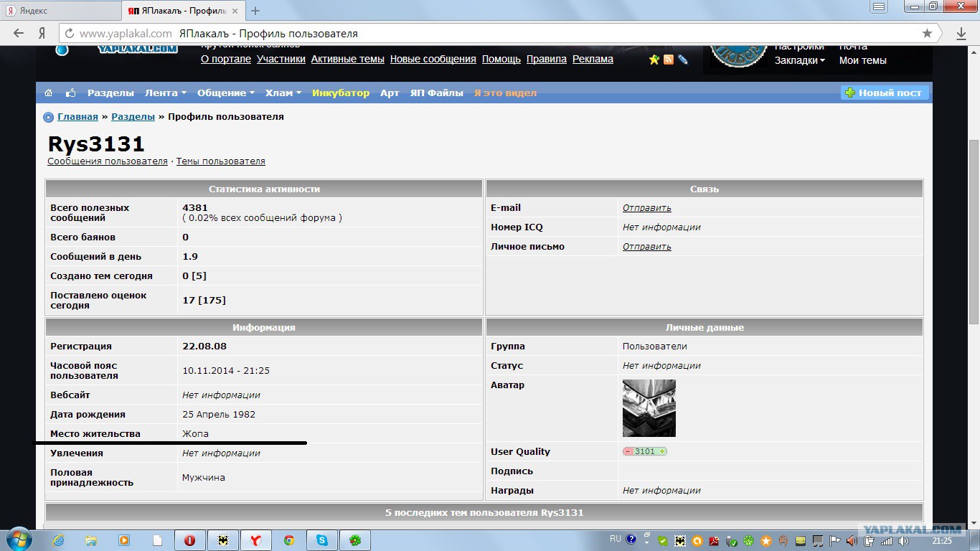
Task: Open Сообщения пользователя link
Action: (108, 161)
